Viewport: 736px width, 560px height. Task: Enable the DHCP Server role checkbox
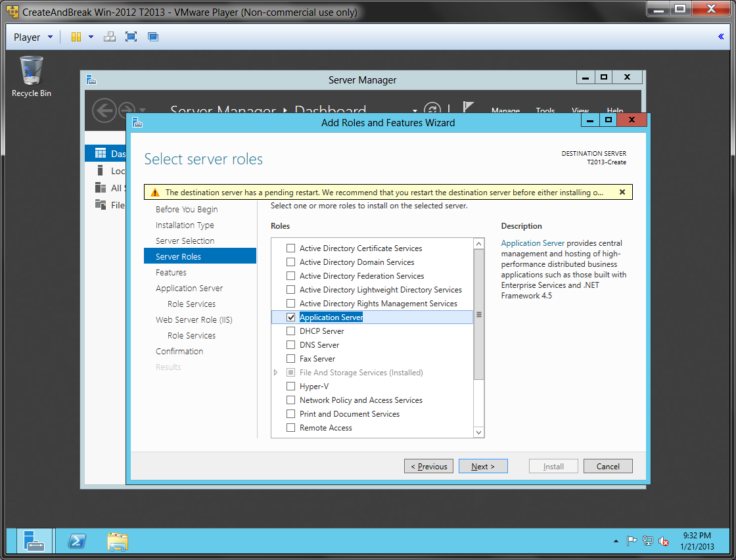coord(290,331)
